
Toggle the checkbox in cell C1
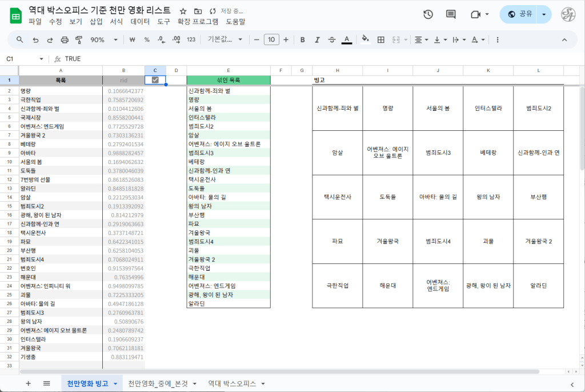tap(155, 80)
